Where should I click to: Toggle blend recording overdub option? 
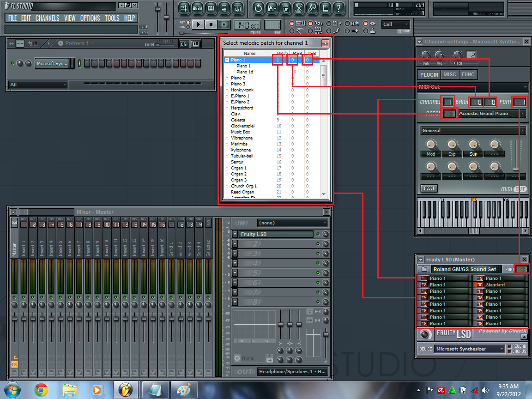point(328,24)
